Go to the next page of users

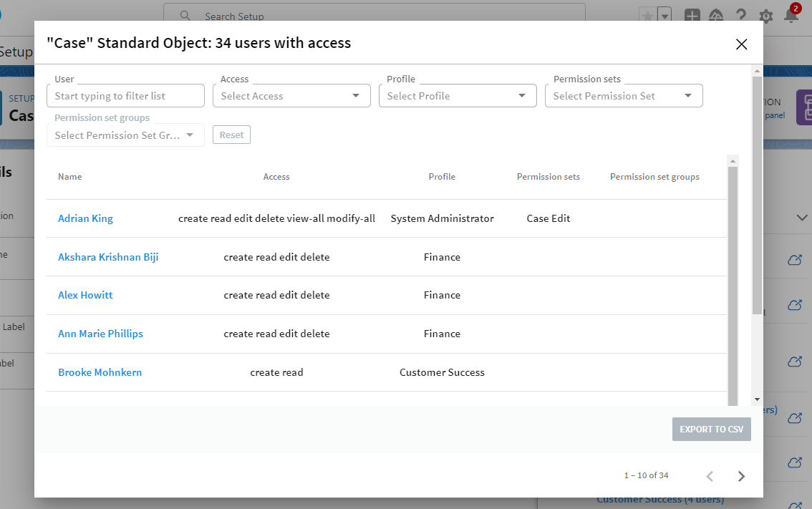pos(741,475)
